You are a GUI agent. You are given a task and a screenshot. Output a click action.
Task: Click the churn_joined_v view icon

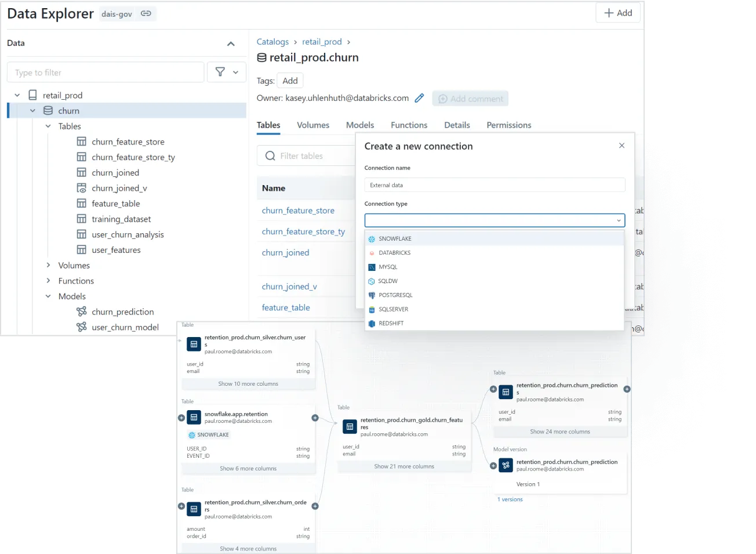[82, 188]
